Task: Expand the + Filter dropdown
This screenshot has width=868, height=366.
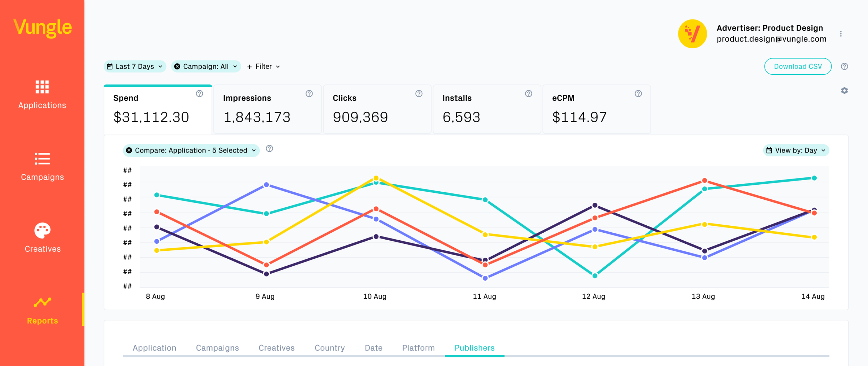Action: click(264, 66)
